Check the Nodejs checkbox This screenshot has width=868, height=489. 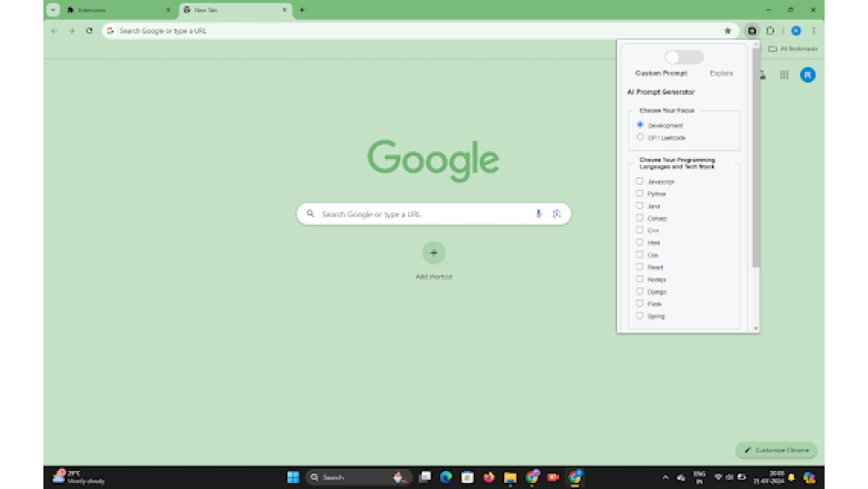coord(640,279)
